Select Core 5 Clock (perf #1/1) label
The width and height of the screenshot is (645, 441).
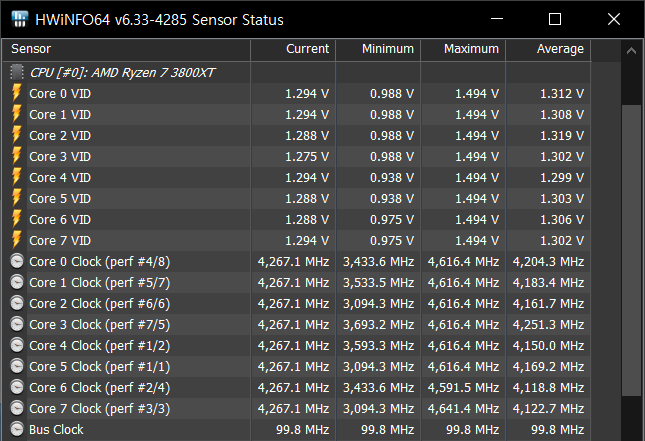pyautogui.click(x=100, y=367)
